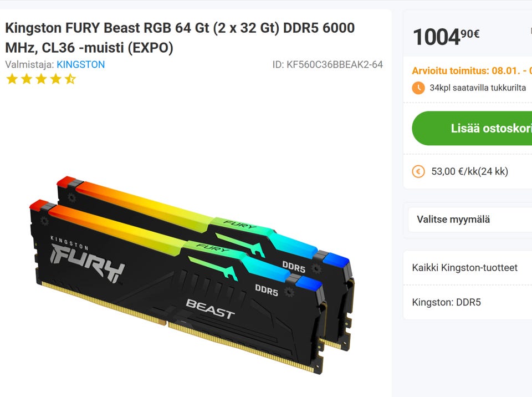Click the 1004,90€ price text
The width and height of the screenshot is (532, 397).
coord(446,37)
